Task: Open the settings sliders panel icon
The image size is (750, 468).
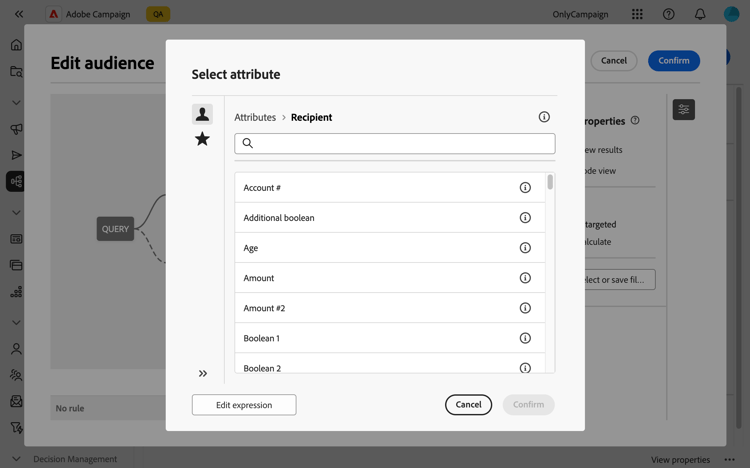Action: pos(684,110)
